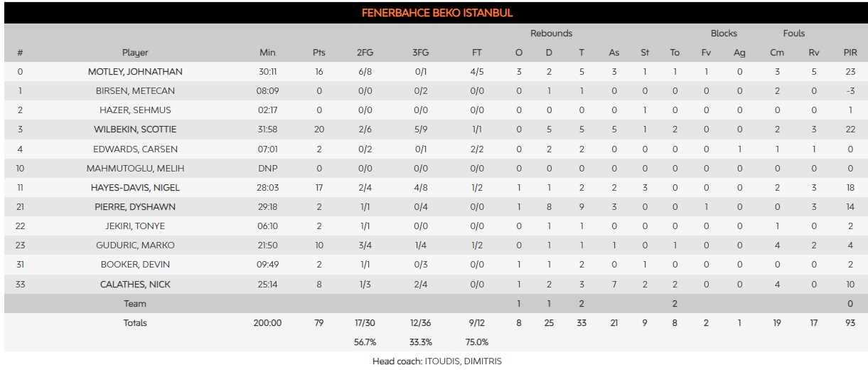Click the Pts column header

[x=319, y=53]
